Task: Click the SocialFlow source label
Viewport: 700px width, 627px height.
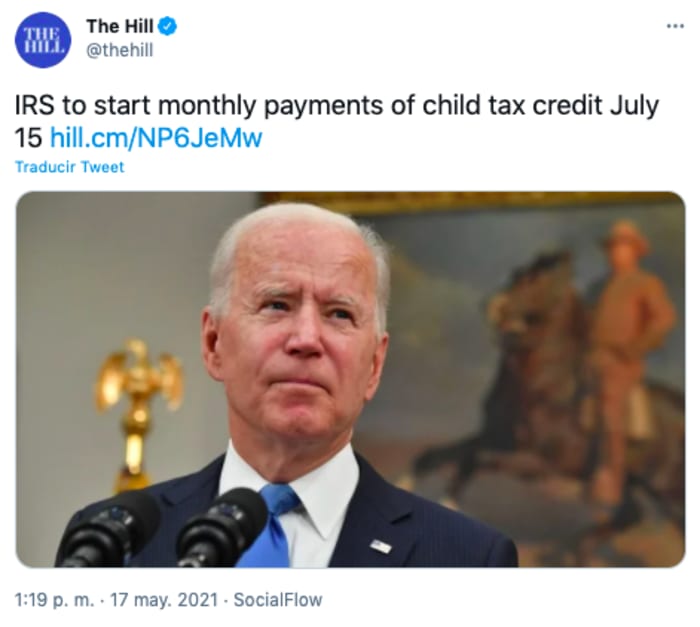Action: coord(278,600)
